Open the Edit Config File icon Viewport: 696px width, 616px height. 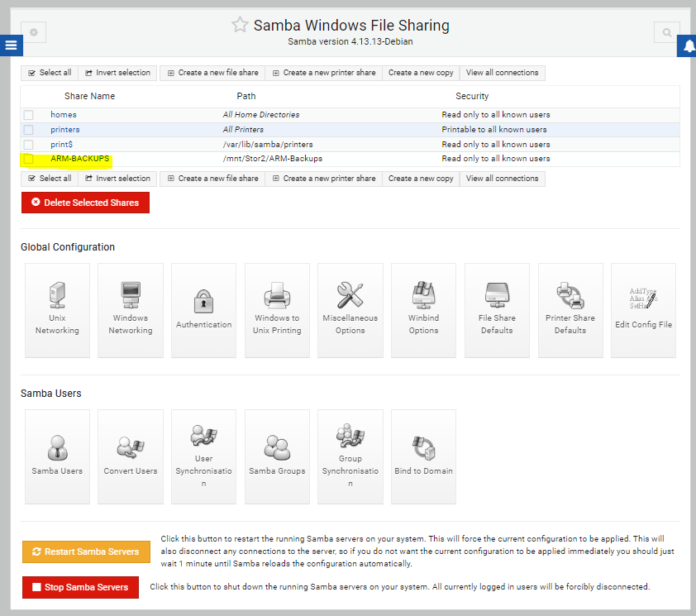pyautogui.click(x=644, y=310)
